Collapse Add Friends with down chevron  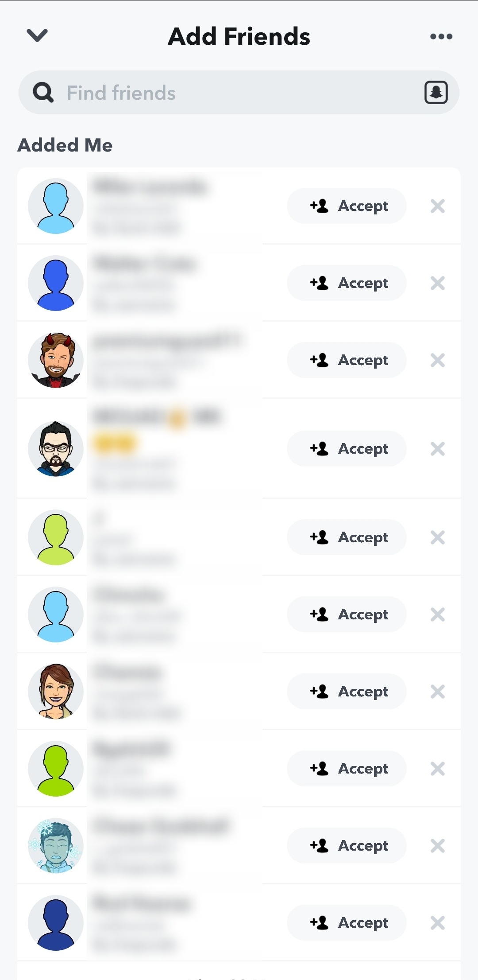(x=37, y=35)
